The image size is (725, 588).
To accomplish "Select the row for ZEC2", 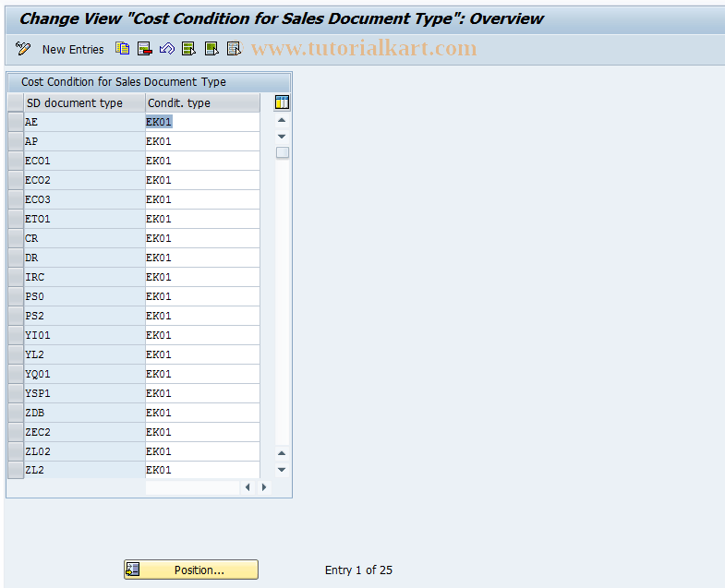I will click(16, 433).
